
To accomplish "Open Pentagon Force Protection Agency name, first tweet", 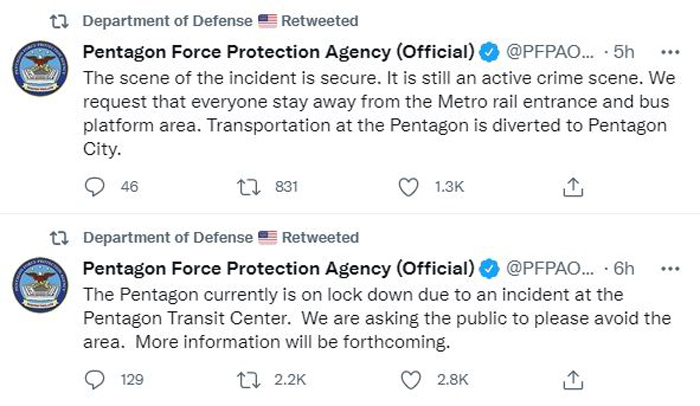I will (279, 52).
